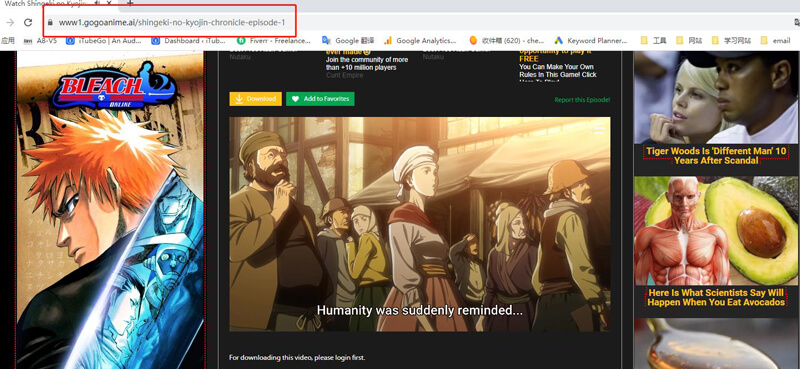
Task: Click the Report this Episode link
Action: coord(582,100)
